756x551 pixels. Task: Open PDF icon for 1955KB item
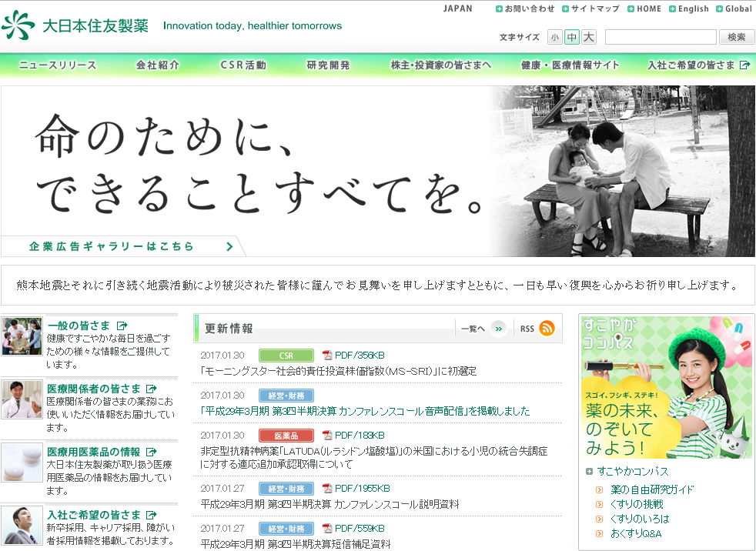[327, 489]
